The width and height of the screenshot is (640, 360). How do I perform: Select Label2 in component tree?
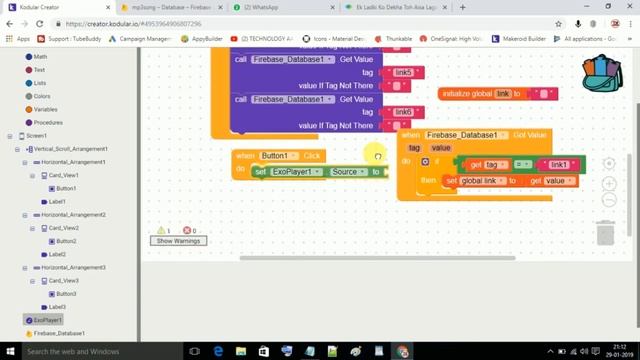point(53,254)
